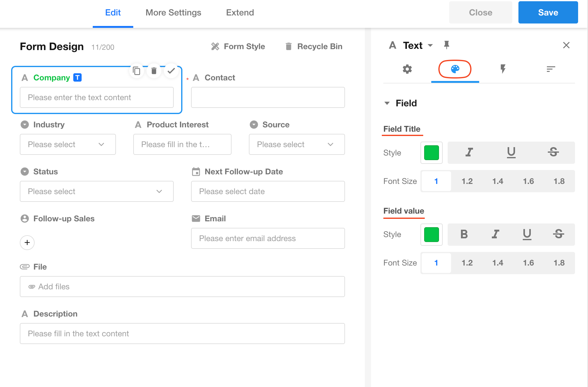Switch to Extend tab
The image size is (588, 387).
click(x=240, y=13)
